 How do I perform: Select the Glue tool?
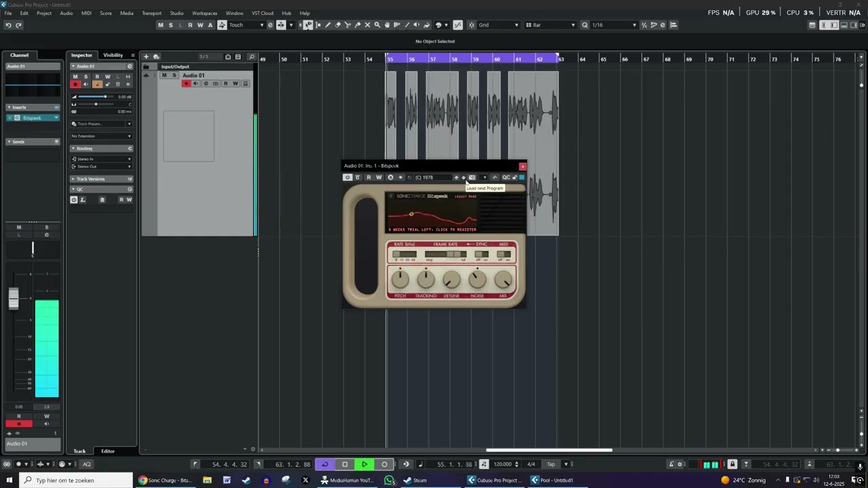(x=357, y=25)
